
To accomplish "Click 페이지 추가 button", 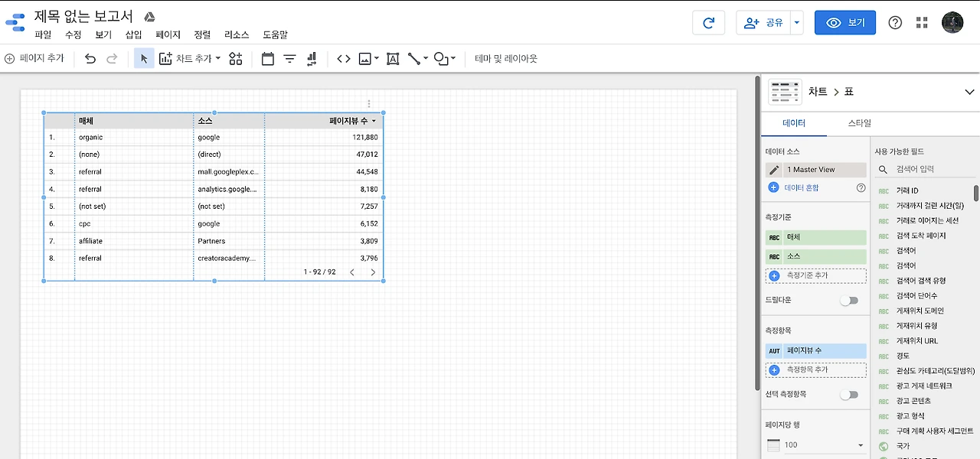I will click(x=34, y=58).
